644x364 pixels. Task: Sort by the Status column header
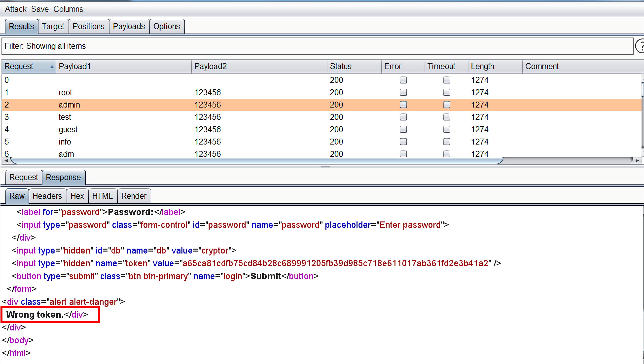point(354,66)
